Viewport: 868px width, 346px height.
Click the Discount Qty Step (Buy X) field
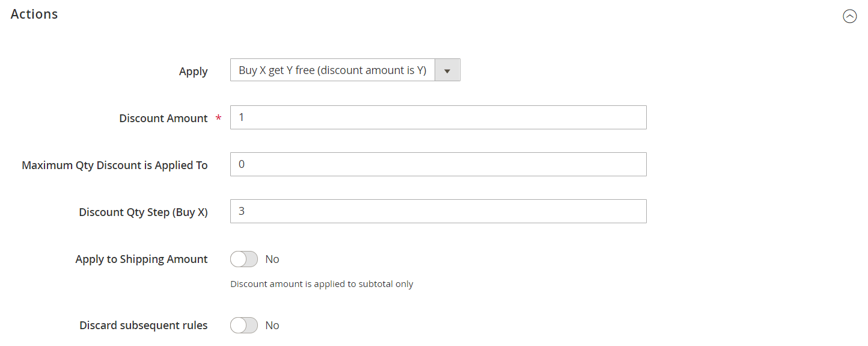click(x=438, y=211)
